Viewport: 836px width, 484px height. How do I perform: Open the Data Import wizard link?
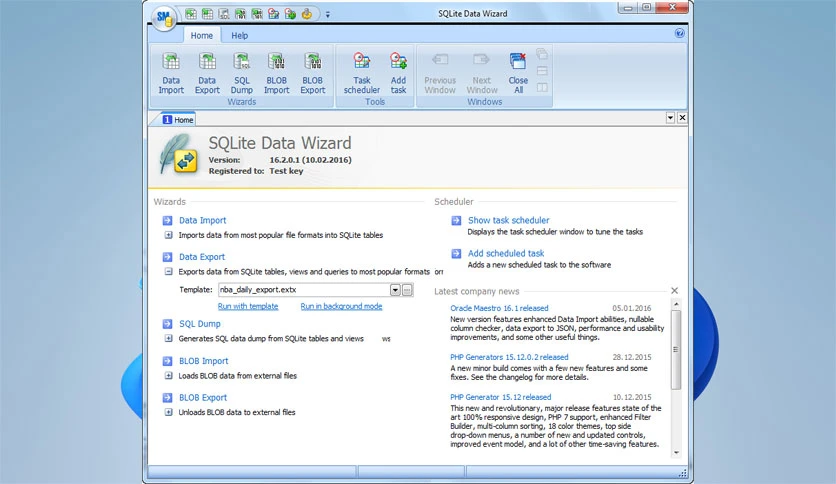tap(203, 220)
